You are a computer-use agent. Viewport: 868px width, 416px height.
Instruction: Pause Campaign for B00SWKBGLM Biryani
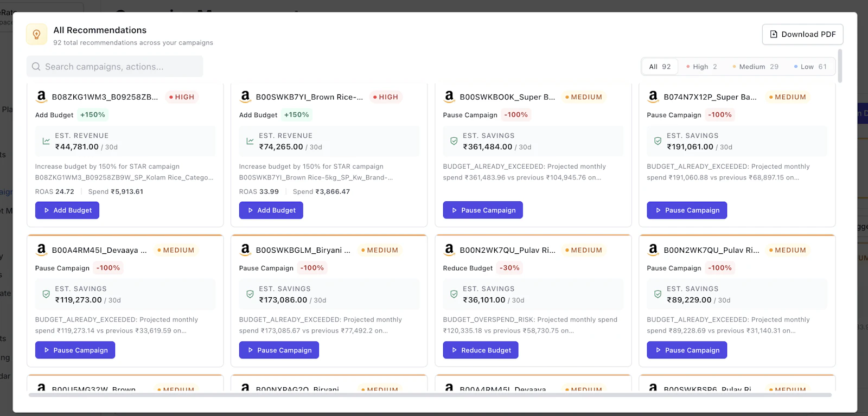[x=279, y=350]
